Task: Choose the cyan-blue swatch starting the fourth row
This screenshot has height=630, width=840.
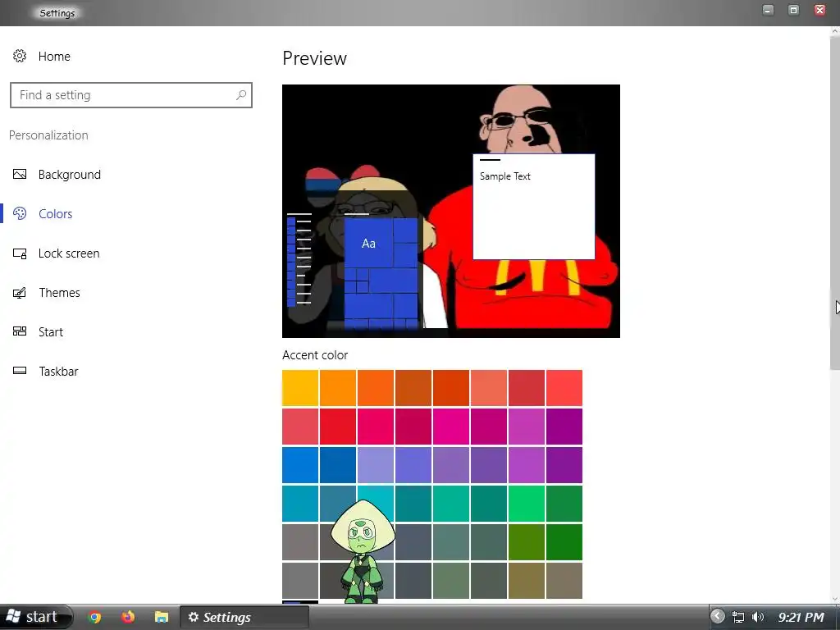Action: tap(300, 504)
